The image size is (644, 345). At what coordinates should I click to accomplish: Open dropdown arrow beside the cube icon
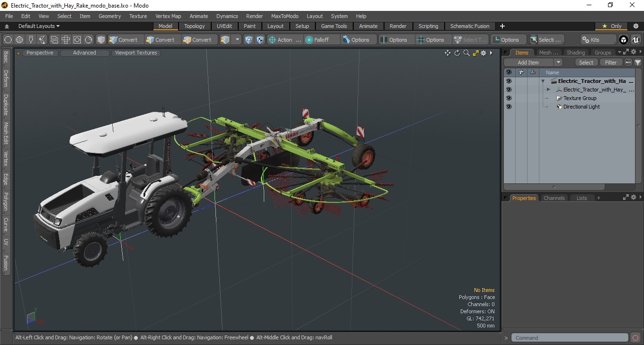click(237, 40)
